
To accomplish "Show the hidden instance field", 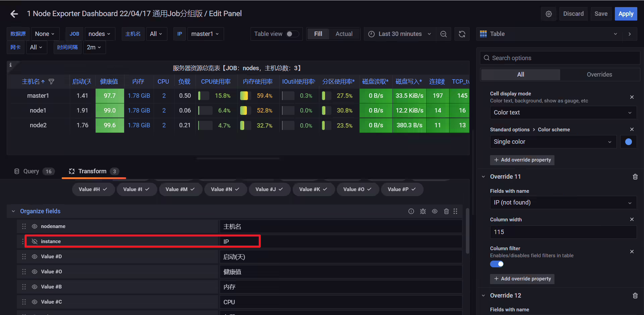I will click(x=34, y=241).
